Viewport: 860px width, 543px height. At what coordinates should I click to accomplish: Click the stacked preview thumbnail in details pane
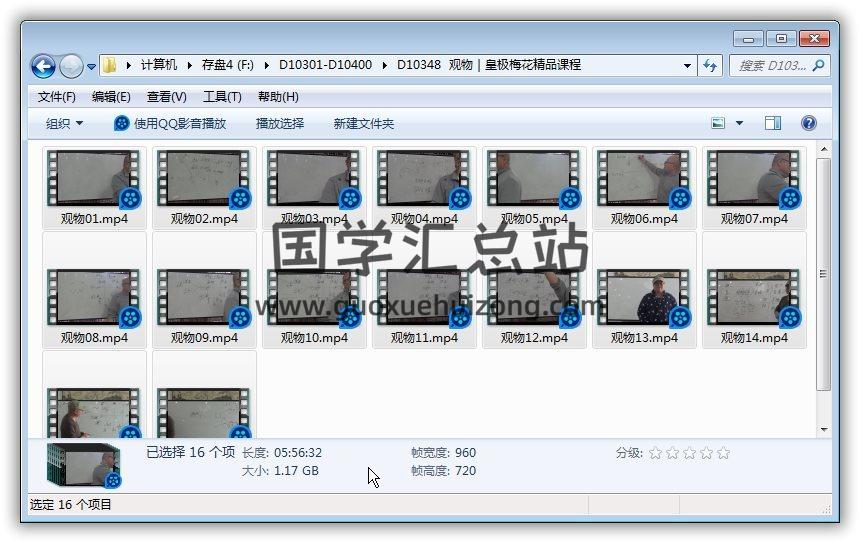pos(83,465)
